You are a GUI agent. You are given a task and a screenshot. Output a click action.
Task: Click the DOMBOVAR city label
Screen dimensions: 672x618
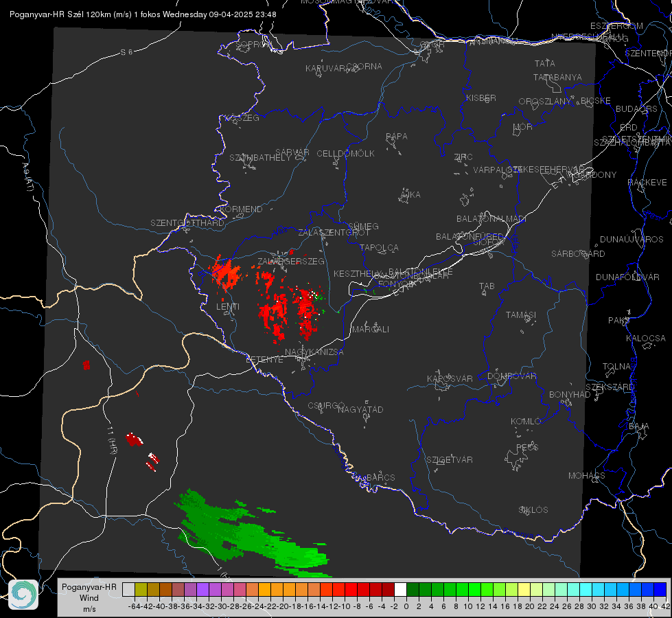pos(511,376)
